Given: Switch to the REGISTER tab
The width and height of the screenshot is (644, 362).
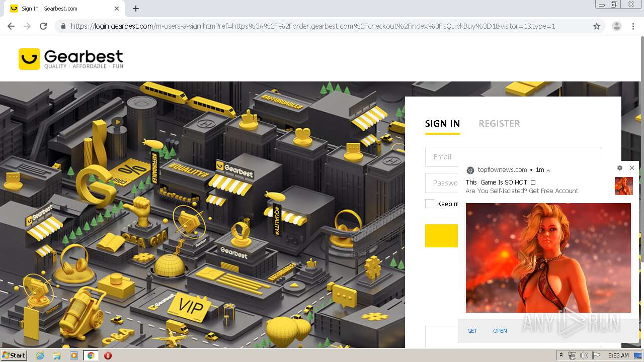Looking at the screenshot, I should pos(499,124).
